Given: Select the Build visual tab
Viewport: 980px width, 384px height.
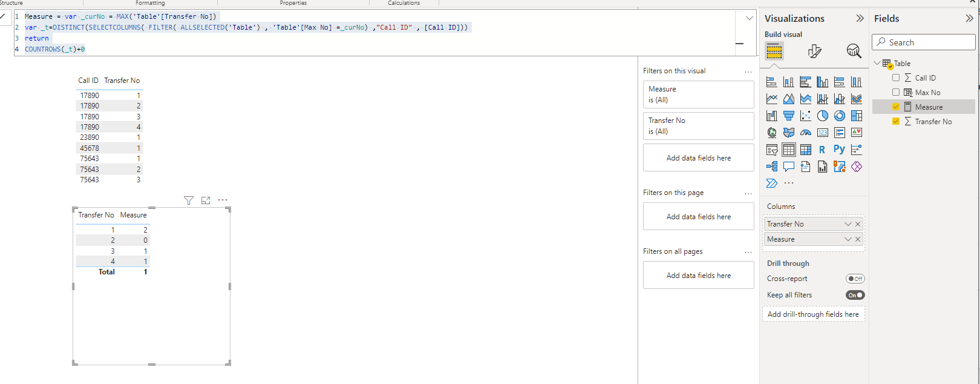Looking at the screenshot, I should tap(774, 51).
